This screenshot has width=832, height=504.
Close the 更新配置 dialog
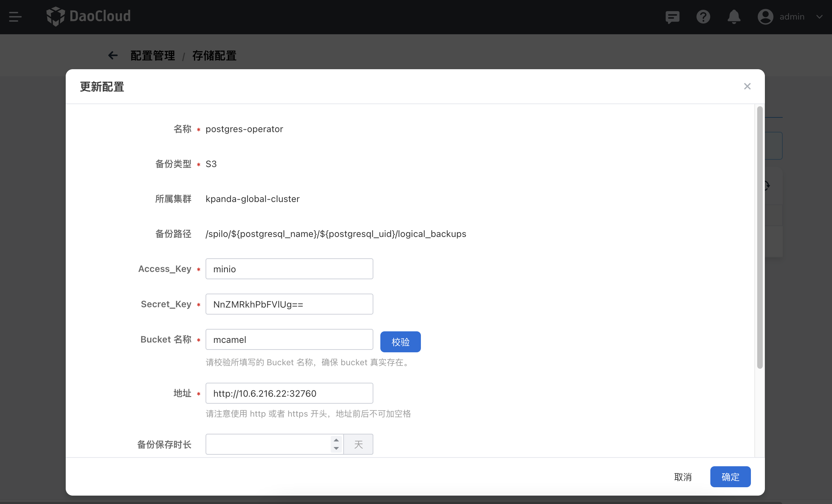point(747,86)
